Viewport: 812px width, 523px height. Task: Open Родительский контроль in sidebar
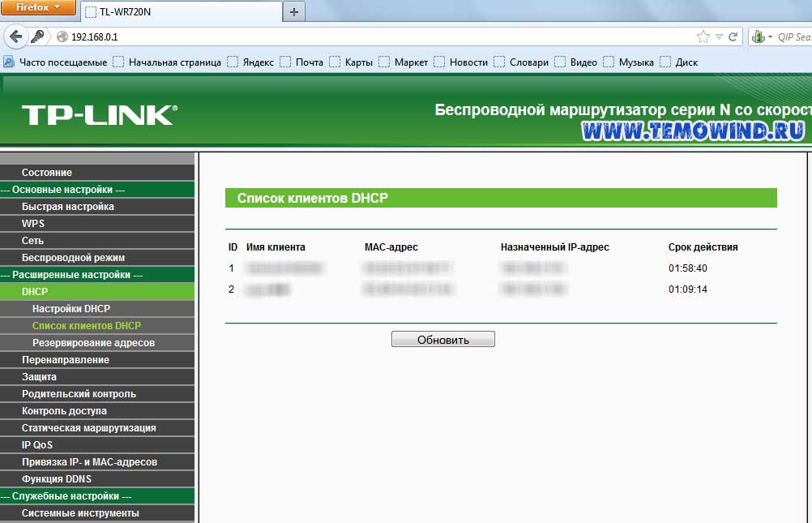[97, 394]
